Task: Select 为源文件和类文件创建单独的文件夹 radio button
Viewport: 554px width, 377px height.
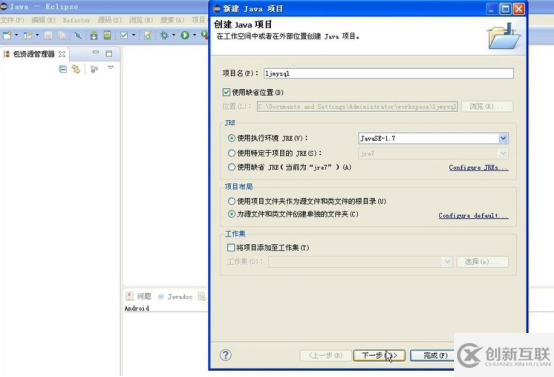Action: point(231,214)
